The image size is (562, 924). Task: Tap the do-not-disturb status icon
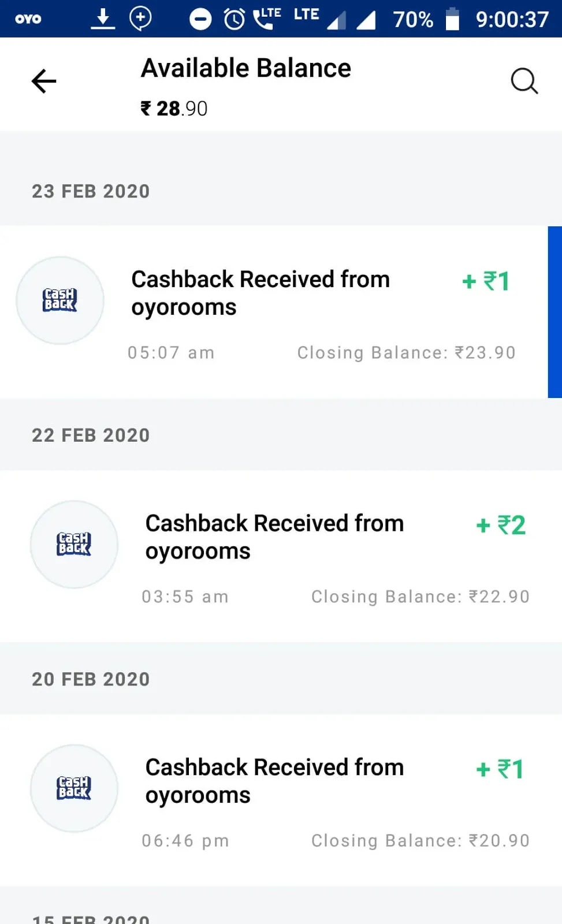click(200, 19)
